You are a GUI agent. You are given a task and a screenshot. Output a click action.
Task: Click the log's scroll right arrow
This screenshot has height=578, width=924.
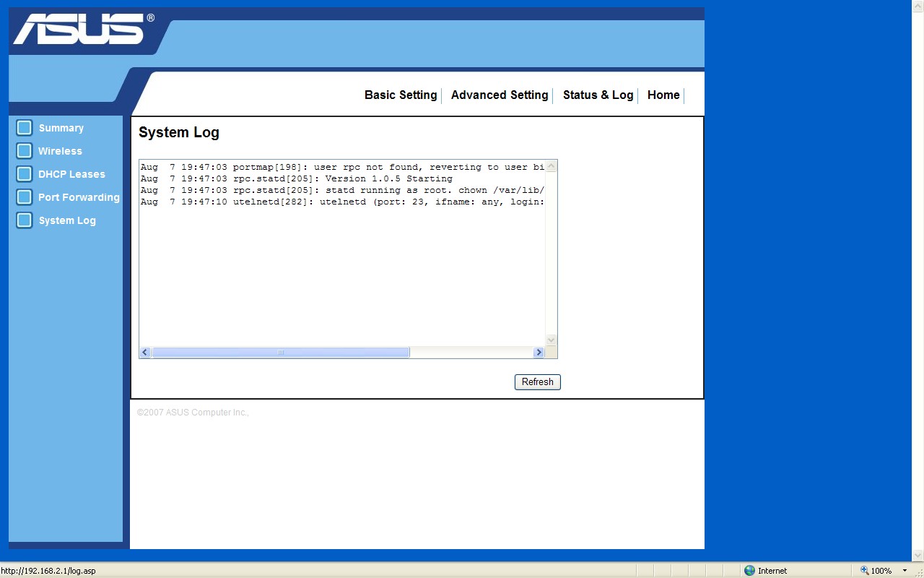tap(538, 353)
